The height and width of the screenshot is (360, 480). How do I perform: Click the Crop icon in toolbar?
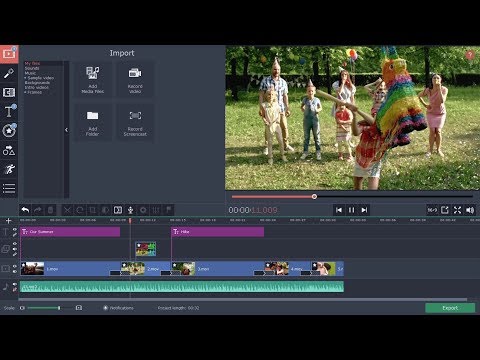[92, 210]
